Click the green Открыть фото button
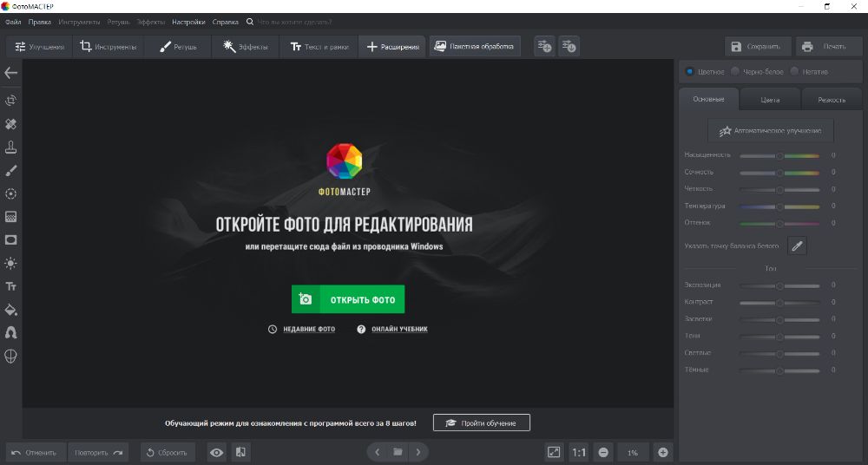 pos(348,299)
